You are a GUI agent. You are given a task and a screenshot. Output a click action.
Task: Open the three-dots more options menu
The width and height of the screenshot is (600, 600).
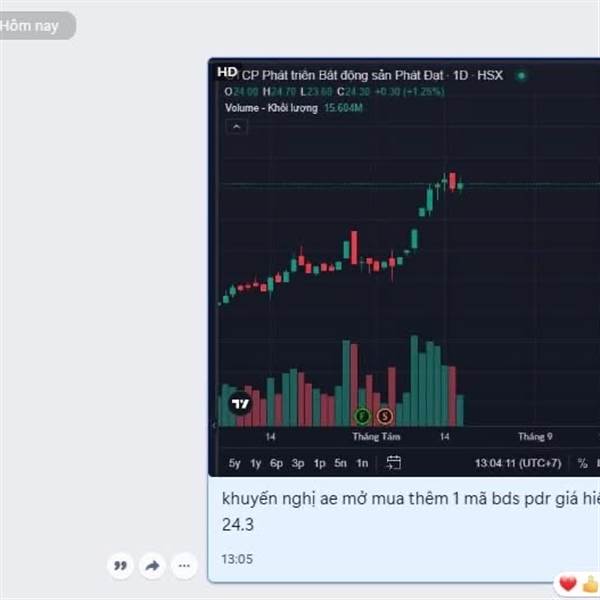pyautogui.click(x=184, y=565)
